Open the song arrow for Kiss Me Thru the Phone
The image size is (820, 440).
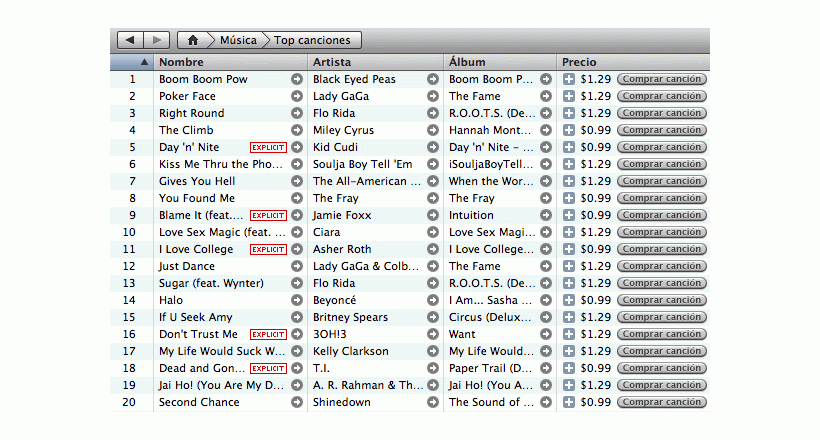coord(297,164)
